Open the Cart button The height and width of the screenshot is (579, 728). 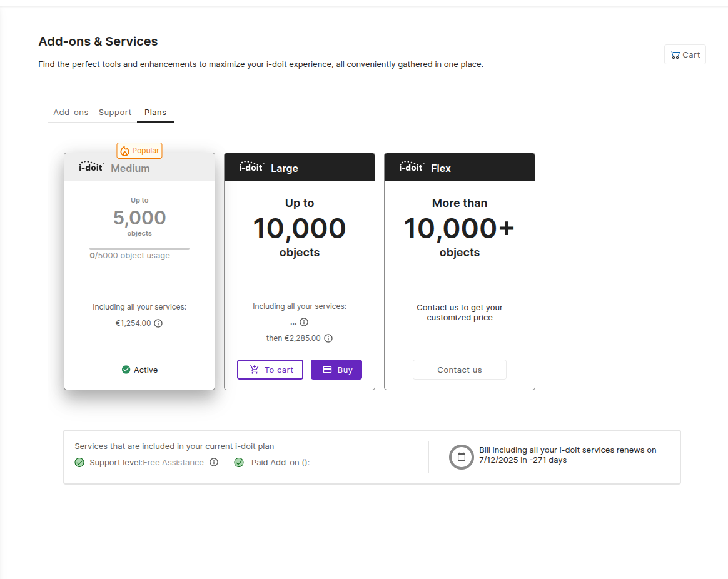coord(685,55)
